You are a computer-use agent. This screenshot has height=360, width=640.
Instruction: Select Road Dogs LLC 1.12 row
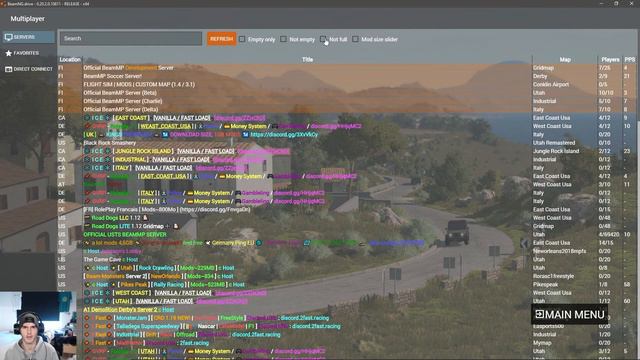click(x=347, y=218)
